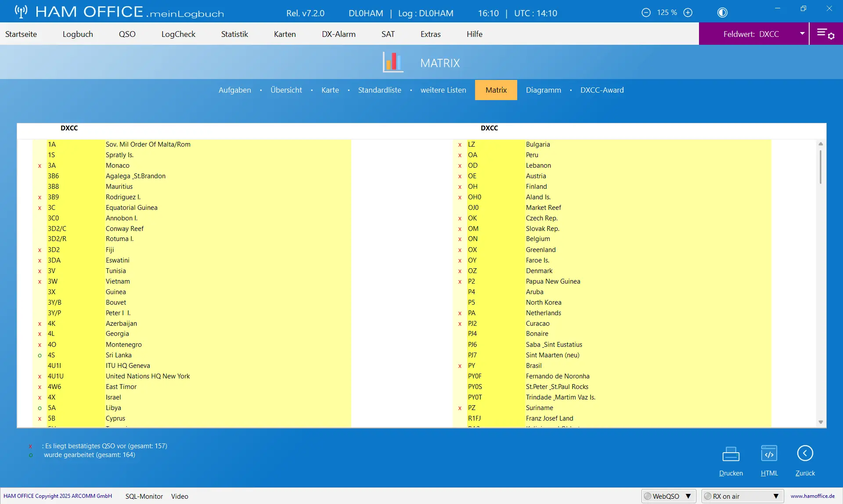Click the matrix list vertical scrollbar
Screen dimensions: 843x504
coord(821,283)
